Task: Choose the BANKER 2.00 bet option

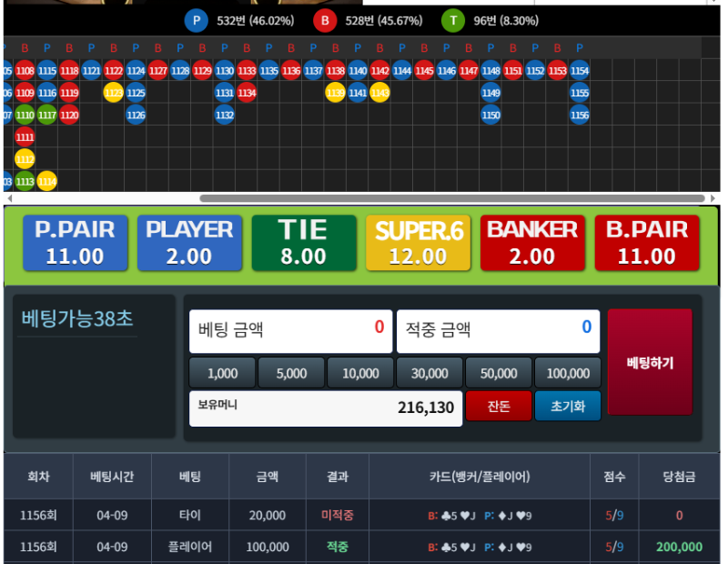Action: pyautogui.click(x=532, y=243)
